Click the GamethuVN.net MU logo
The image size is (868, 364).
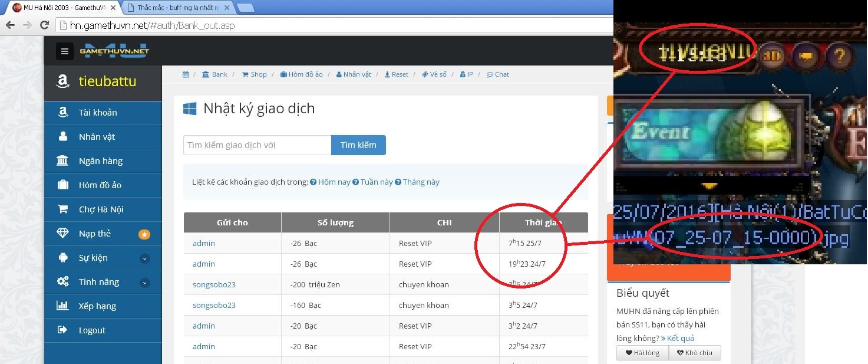coord(115,51)
